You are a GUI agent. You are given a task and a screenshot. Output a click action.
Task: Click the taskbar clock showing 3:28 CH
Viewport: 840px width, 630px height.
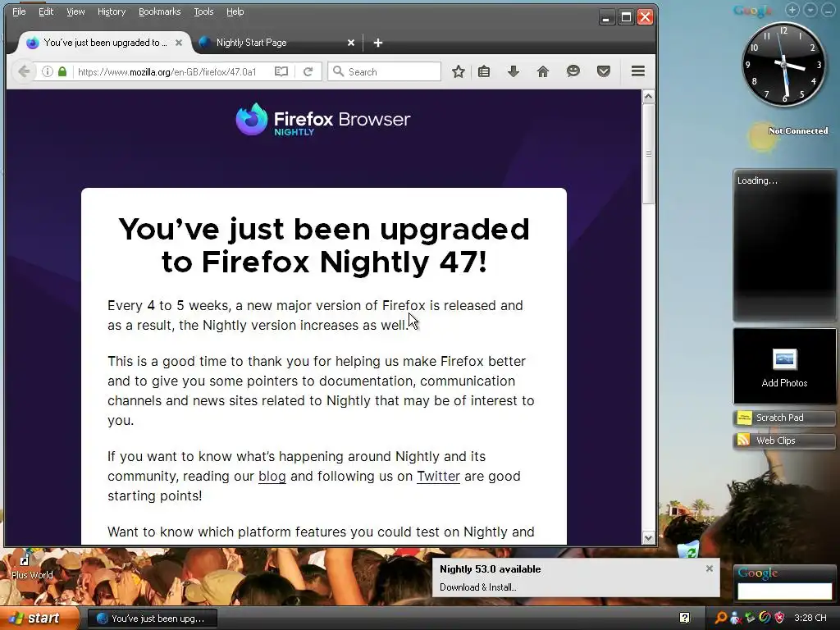click(x=810, y=618)
